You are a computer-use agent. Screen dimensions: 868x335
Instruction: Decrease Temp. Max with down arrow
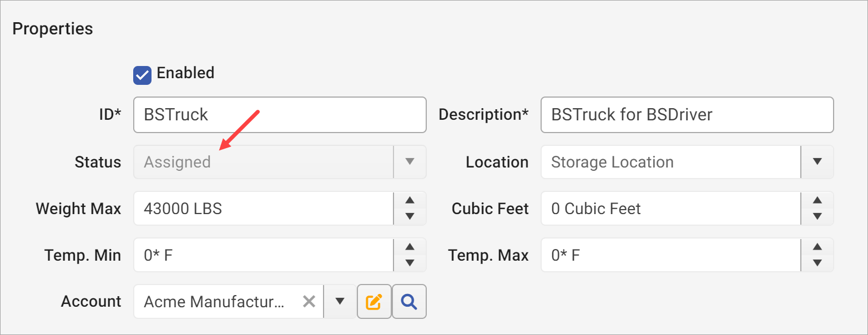point(817,263)
